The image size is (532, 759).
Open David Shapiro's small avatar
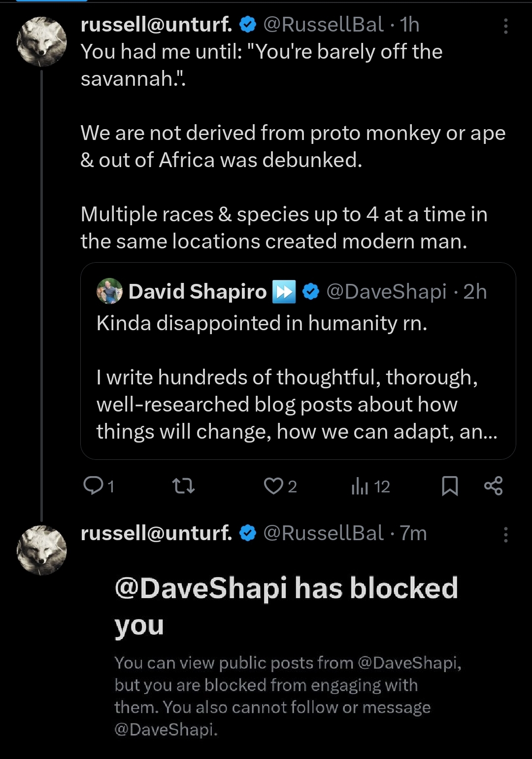[x=109, y=291]
